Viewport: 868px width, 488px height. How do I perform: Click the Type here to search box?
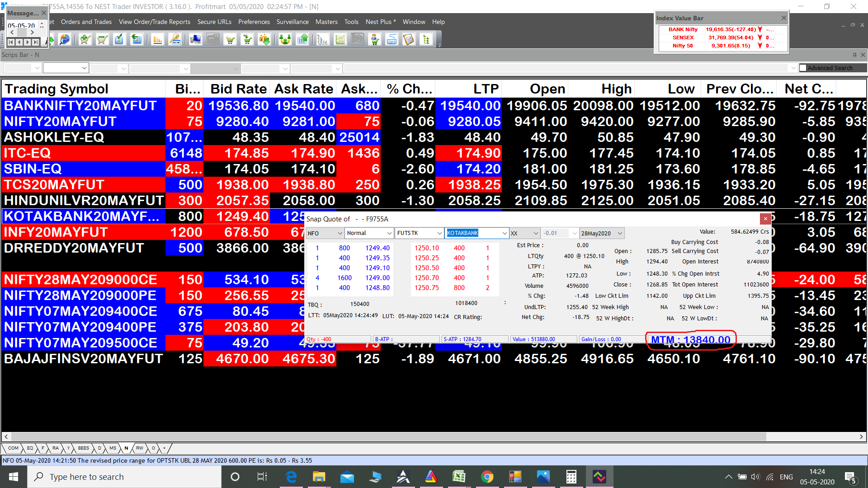pos(124,477)
